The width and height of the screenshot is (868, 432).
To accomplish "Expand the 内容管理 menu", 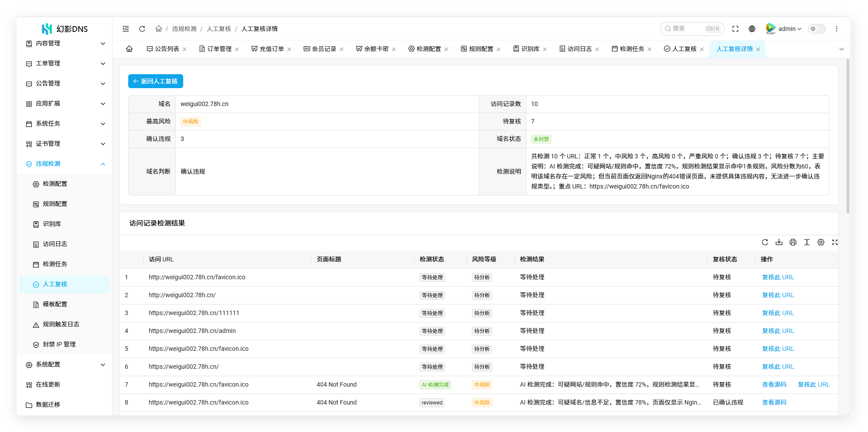I will click(x=65, y=43).
